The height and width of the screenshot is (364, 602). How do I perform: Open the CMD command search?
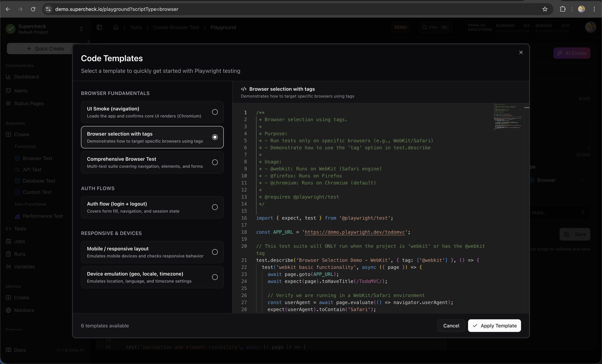(435, 27)
